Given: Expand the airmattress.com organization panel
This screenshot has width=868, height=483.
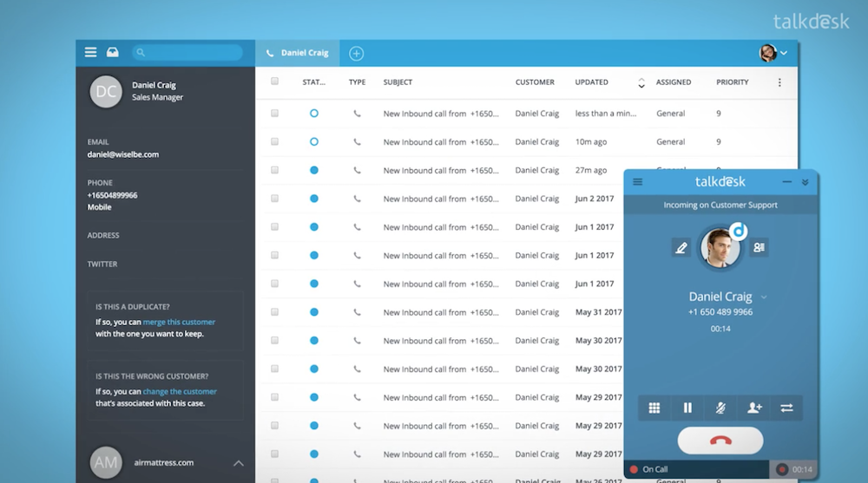Looking at the screenshot, I should pos(239,463).
